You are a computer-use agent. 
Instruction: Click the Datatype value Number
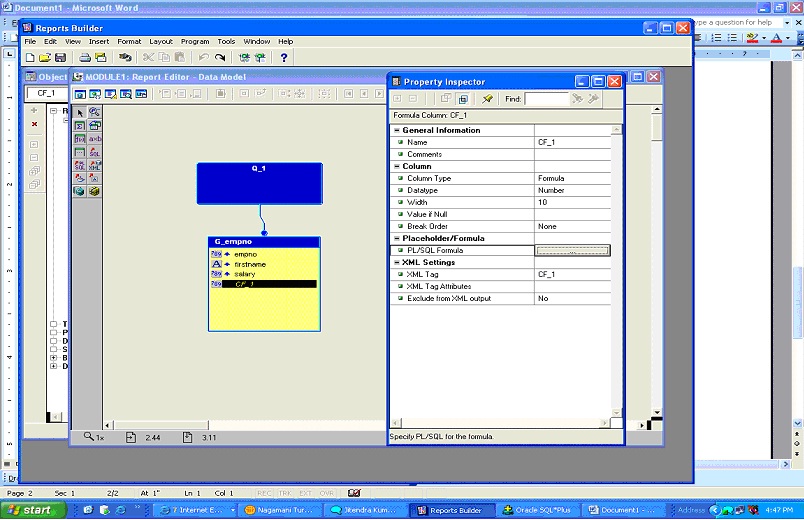[x=573, y=190]
